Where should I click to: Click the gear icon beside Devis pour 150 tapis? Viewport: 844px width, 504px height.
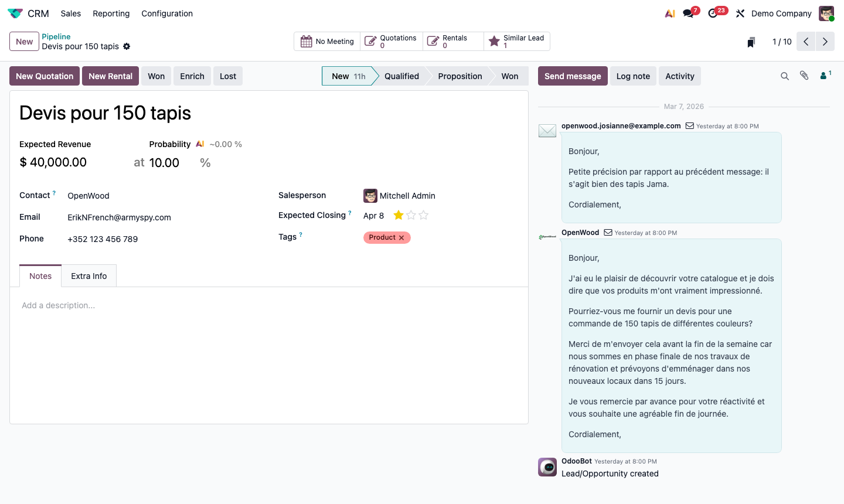(x=126, y=46)
